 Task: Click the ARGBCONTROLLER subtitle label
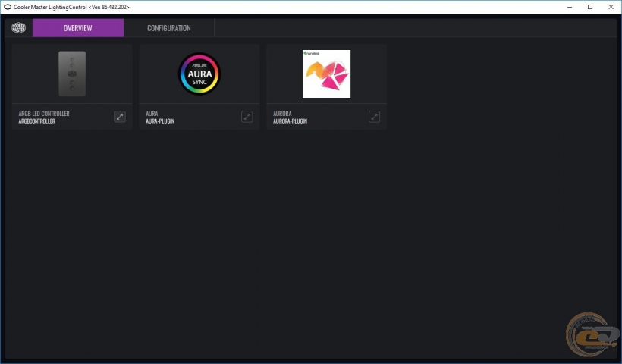coord(37,121)
